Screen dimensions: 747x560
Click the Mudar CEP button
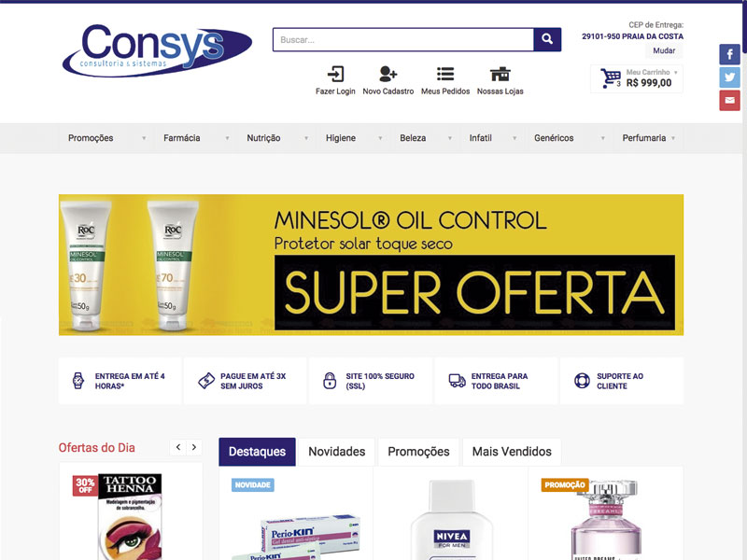pyautogui.click(x=664, y=50)
